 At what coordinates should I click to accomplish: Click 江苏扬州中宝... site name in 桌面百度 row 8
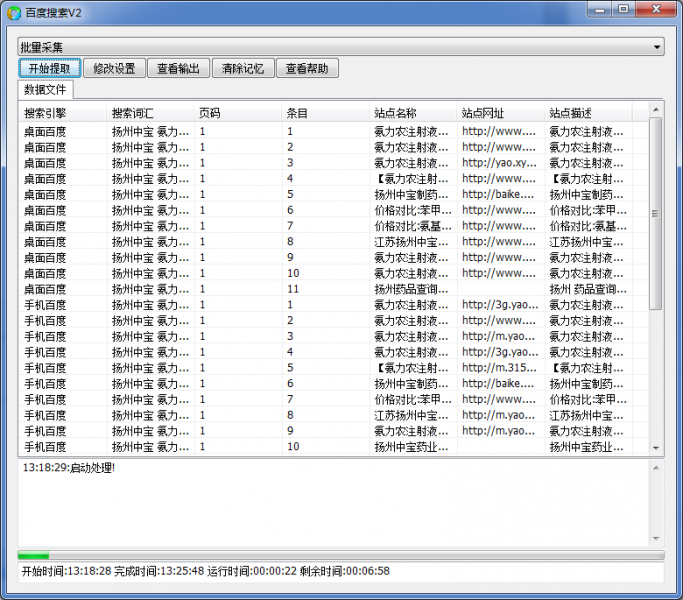(x=411, y=241)
